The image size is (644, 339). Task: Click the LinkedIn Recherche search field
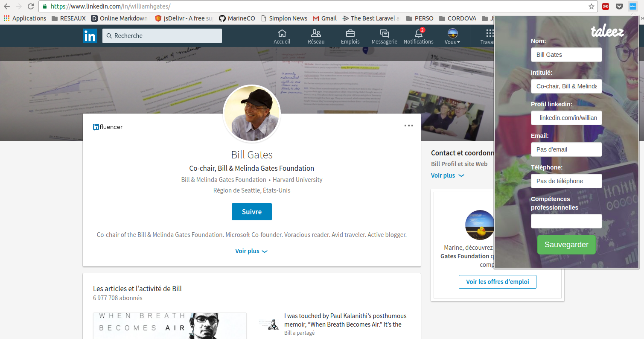click(162, 36)
